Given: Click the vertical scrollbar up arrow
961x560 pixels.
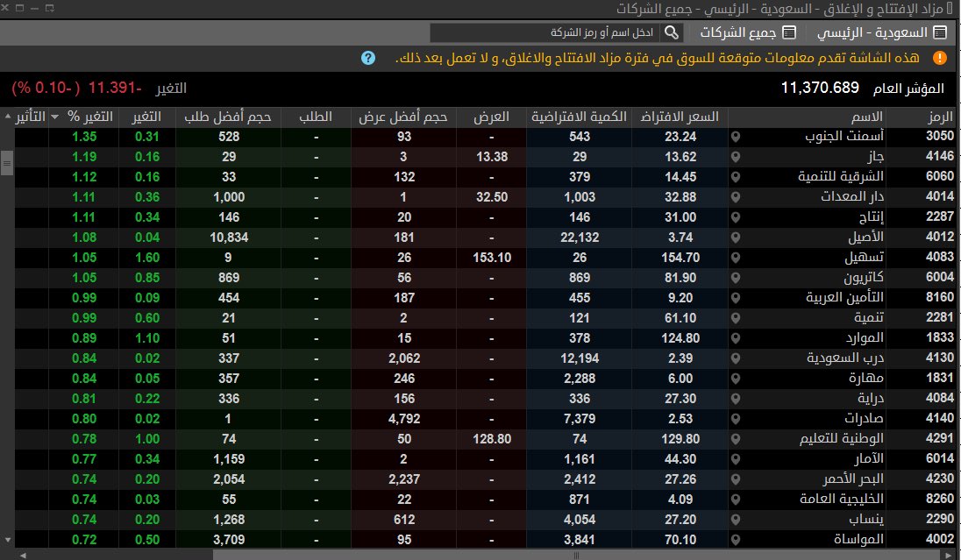Looking at the screenshot, I should tap(7, 117).
